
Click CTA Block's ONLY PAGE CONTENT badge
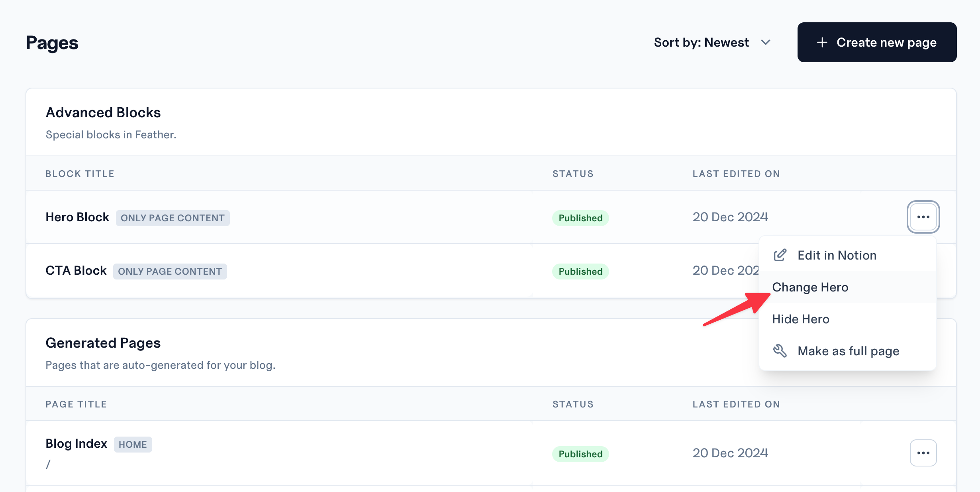[170, 272]
